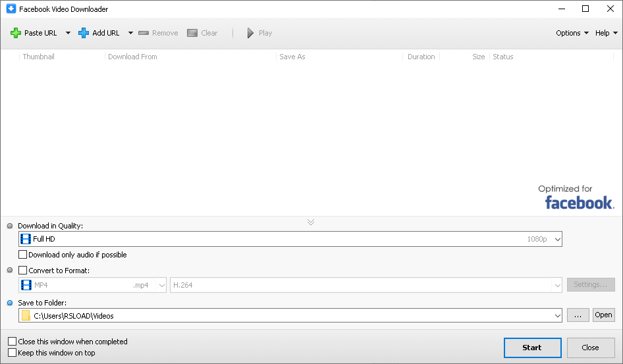
Task: Click the Remove toolbar icon
Action: (144, 33)
